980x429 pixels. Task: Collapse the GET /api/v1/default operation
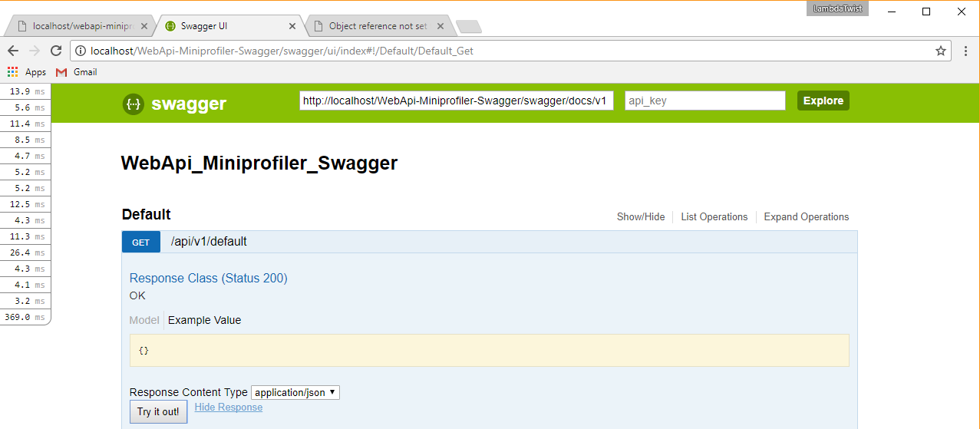coord(208,242)
